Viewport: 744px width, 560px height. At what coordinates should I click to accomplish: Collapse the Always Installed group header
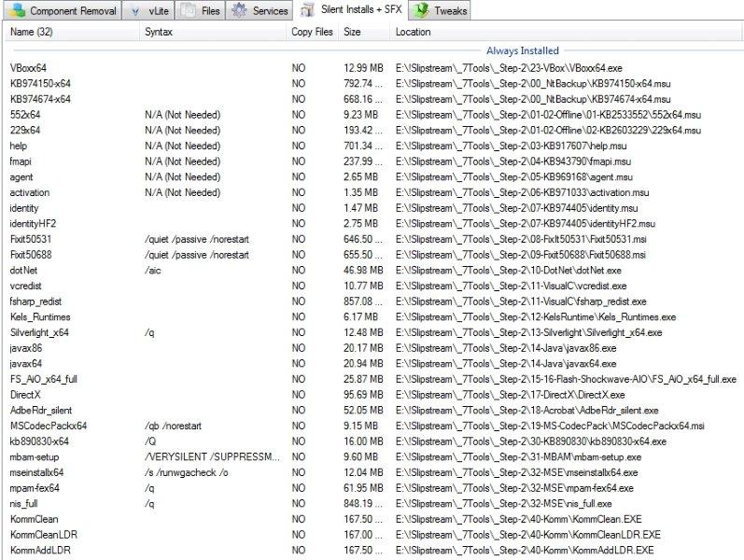pos(522,50)
